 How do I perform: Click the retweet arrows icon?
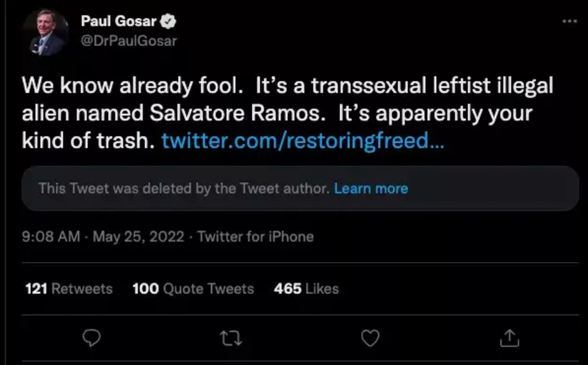231,339
